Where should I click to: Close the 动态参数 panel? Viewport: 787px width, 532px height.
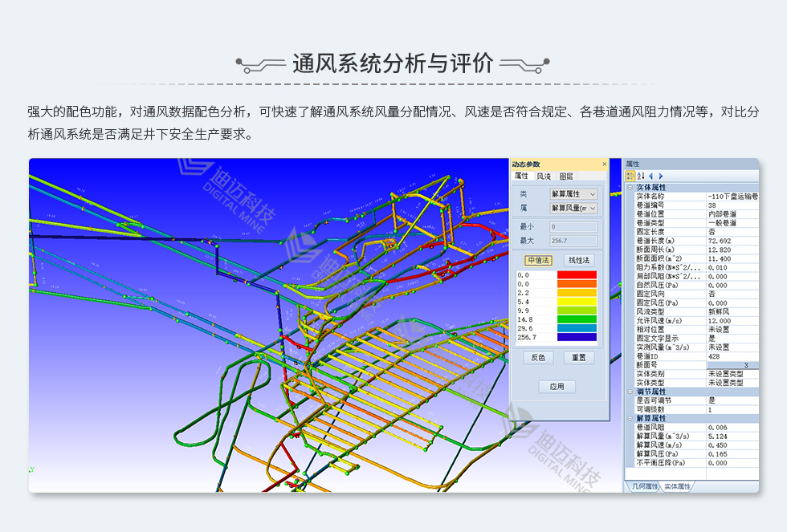coord(605,164)
